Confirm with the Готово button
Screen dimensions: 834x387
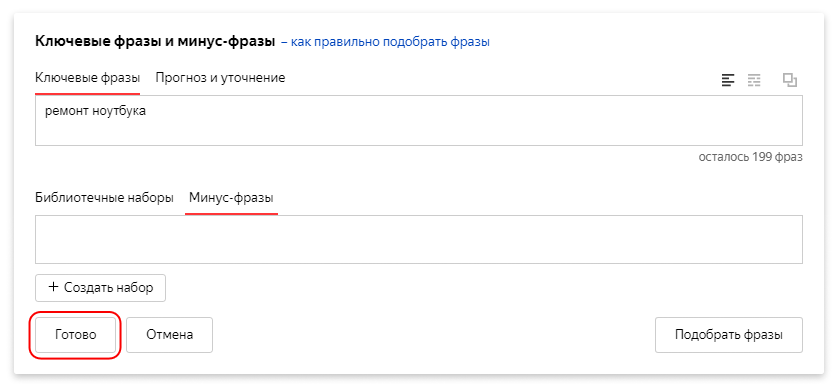coord(76,335)
